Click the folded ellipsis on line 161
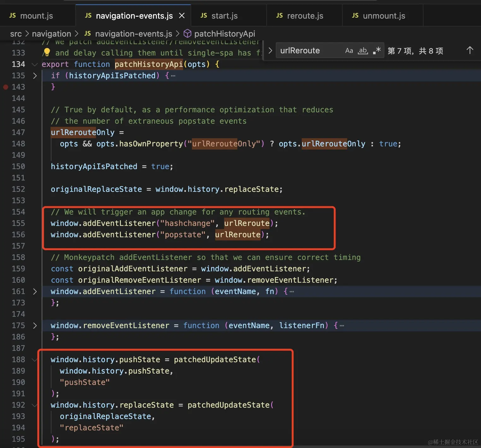This screenshot has height=448, width=481. coord(292,292)
